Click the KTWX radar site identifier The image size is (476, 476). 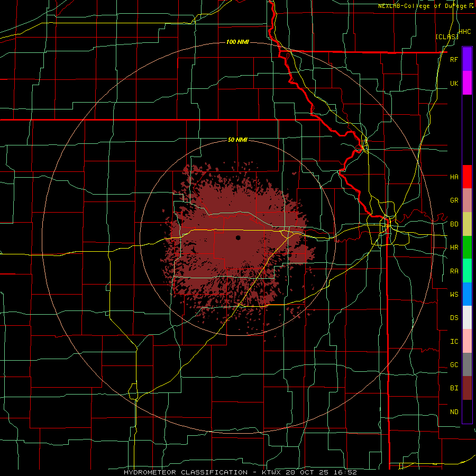[x=270, y=472]
